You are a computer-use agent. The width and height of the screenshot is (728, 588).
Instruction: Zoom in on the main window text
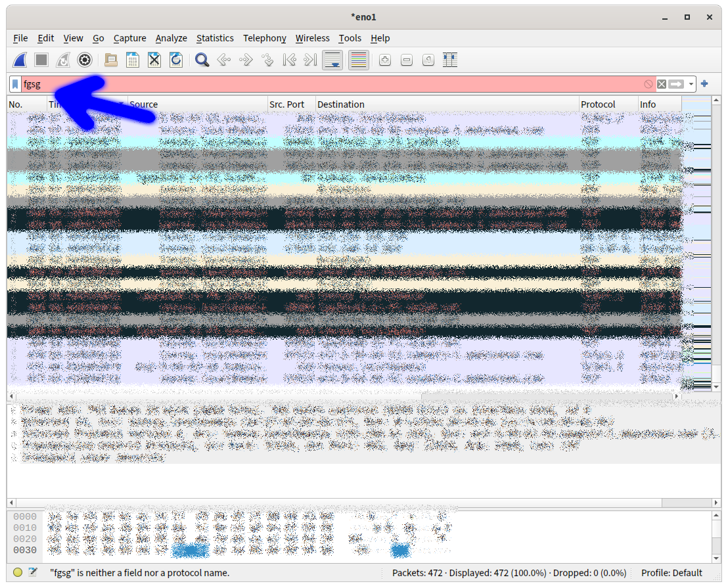(385, 60)
